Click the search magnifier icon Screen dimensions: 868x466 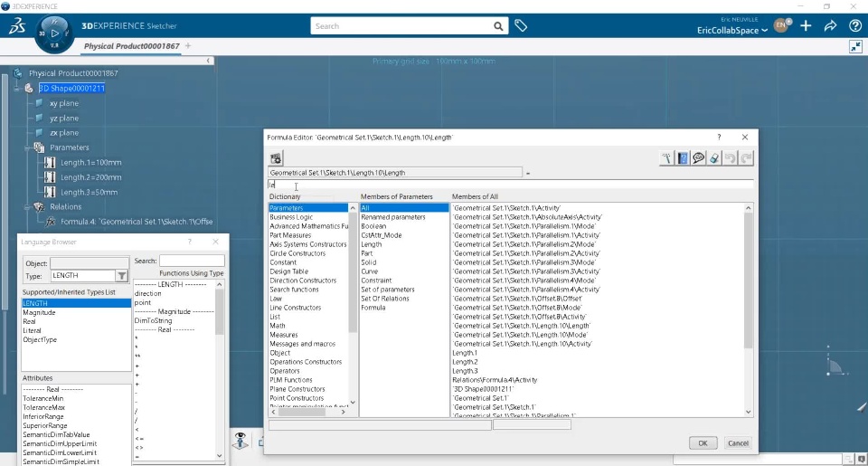tap(498, 26)
